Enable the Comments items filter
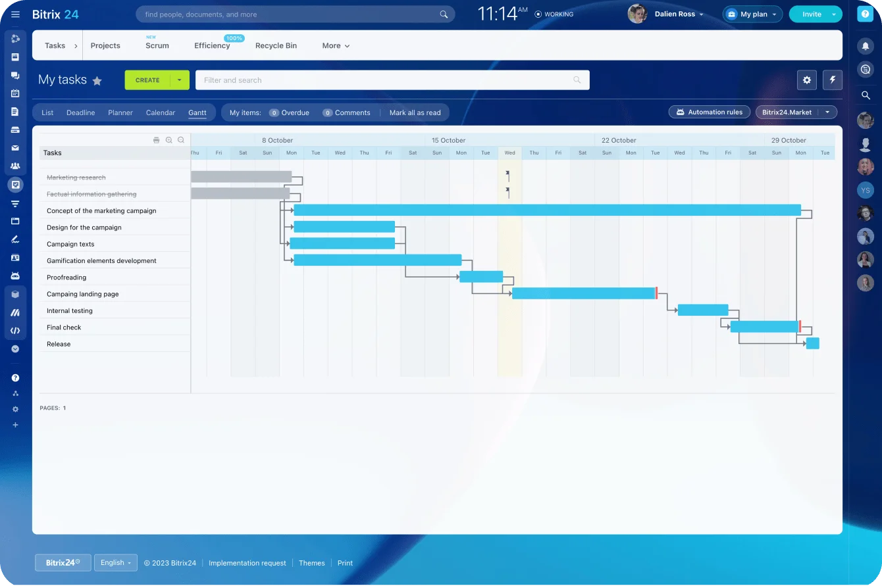Screen dimensions: 882x588 (347, 112)
